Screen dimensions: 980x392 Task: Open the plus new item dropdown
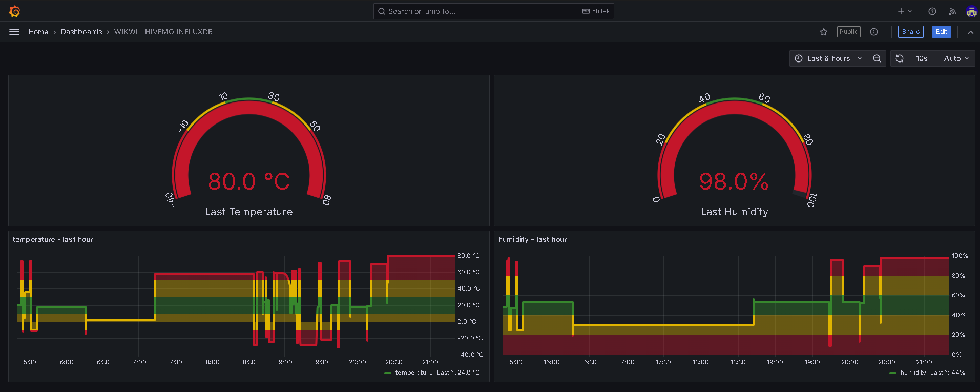[905, 11]
